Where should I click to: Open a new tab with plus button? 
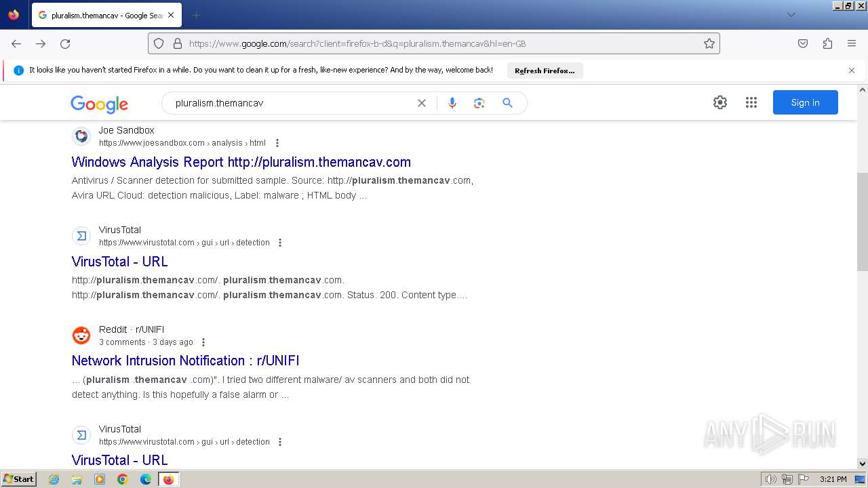point(196,15)
